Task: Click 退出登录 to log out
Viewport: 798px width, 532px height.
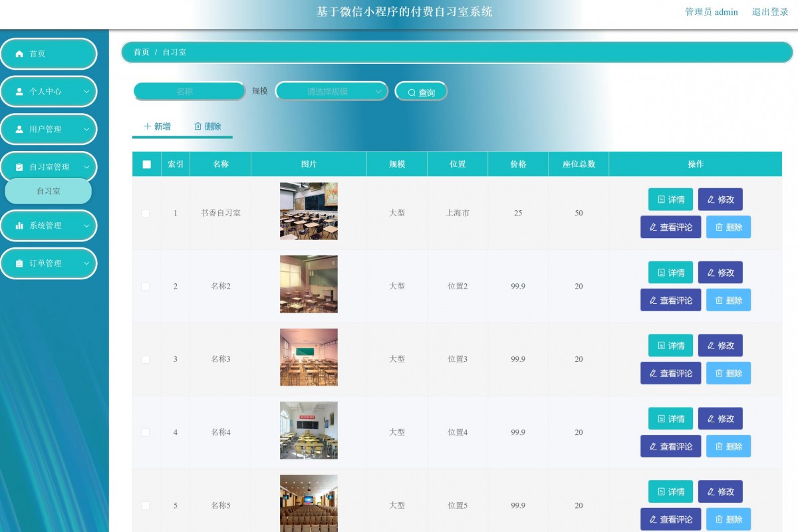Action: pos(771,12)
